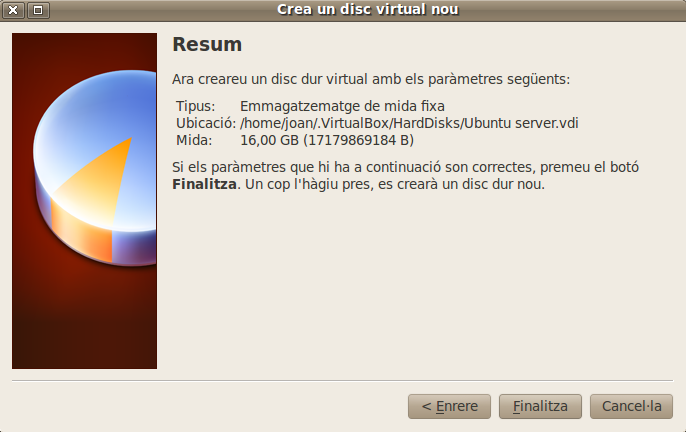Viewport: 686px width, 432px height.
Task: Click the "Mida:" label
Action: [x=194, y=140]
